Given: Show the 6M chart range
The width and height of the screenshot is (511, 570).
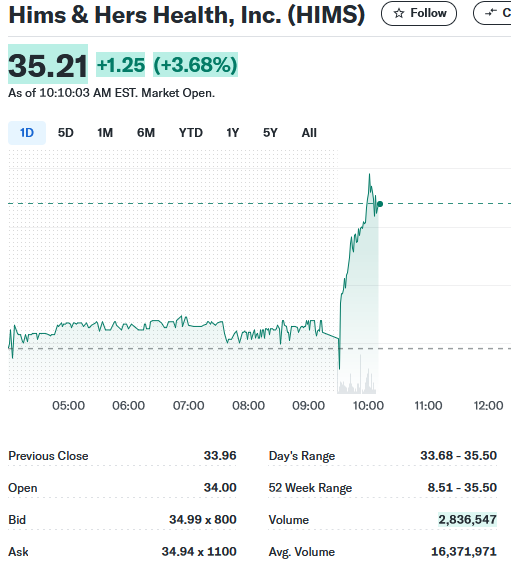Looking at the screenshot, I should coord(146,133).
